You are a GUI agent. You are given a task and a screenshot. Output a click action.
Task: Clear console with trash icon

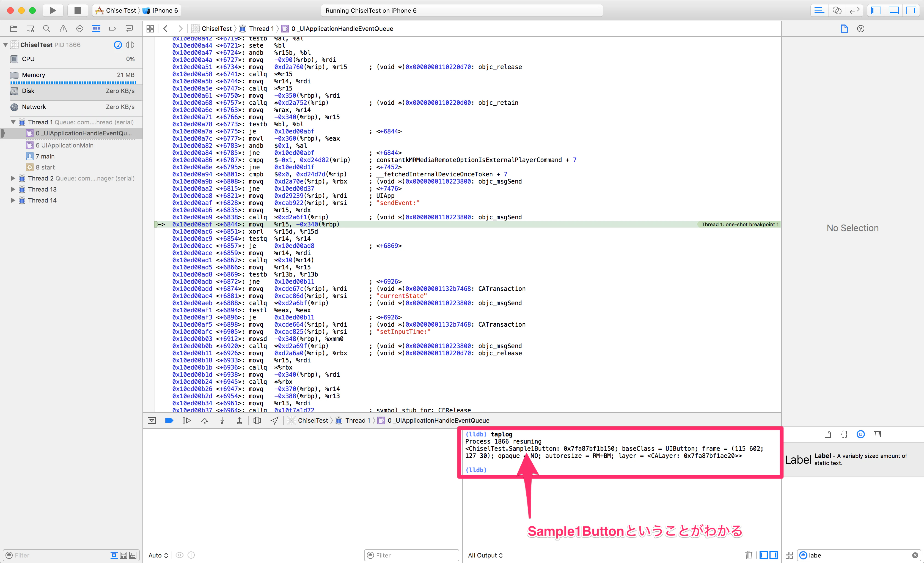tap(749, 555)
